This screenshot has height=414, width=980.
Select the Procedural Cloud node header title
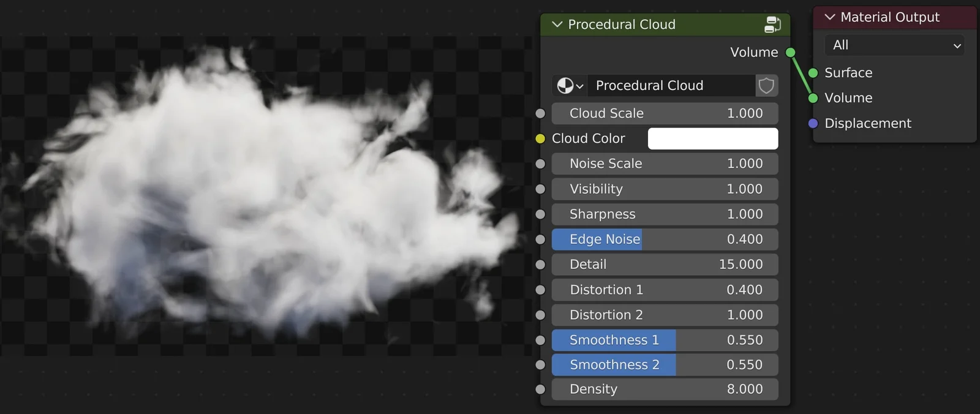pos(622,24)
